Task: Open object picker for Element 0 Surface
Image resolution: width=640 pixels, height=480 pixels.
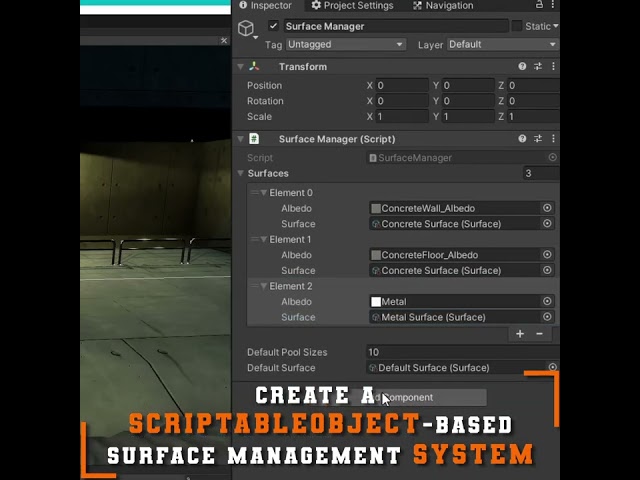Action: tap(547, 224)
